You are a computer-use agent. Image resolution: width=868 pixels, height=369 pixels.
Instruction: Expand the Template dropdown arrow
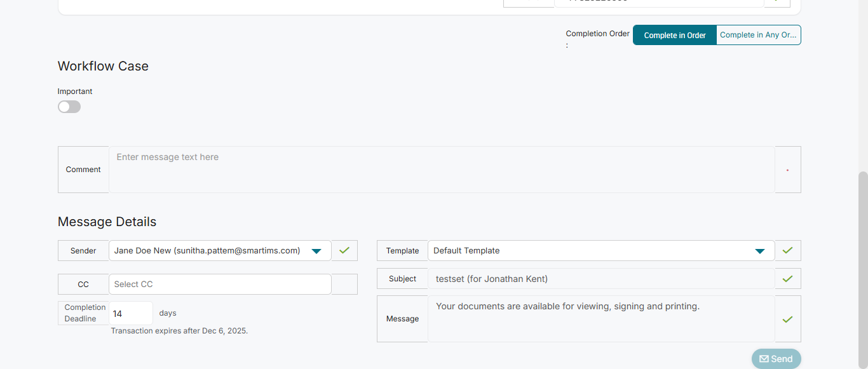click(x=759, y=251)
